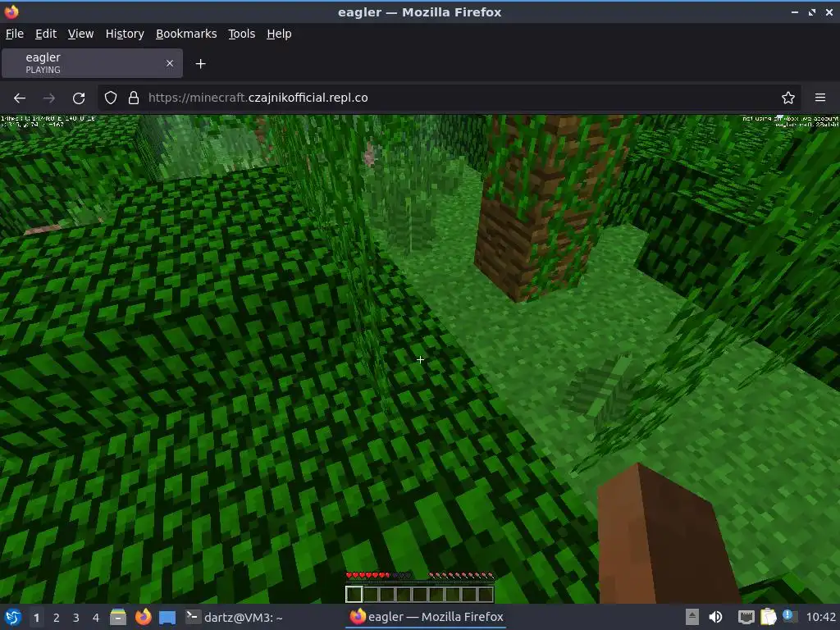
Task: Minimize the Firefox window
Action: click(795, 11)
